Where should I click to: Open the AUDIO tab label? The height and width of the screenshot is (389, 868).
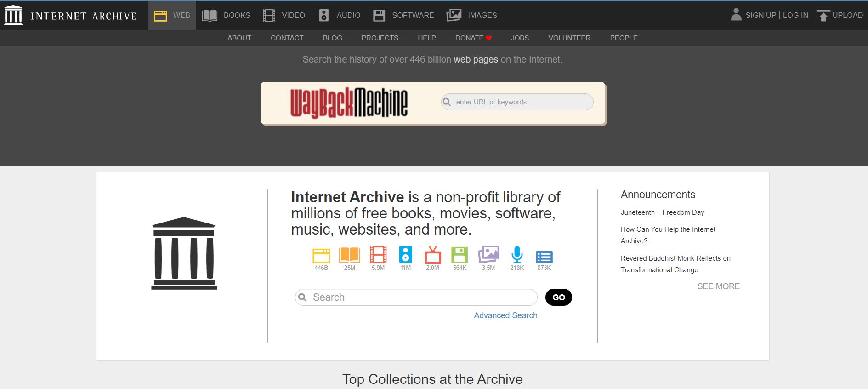348,15
